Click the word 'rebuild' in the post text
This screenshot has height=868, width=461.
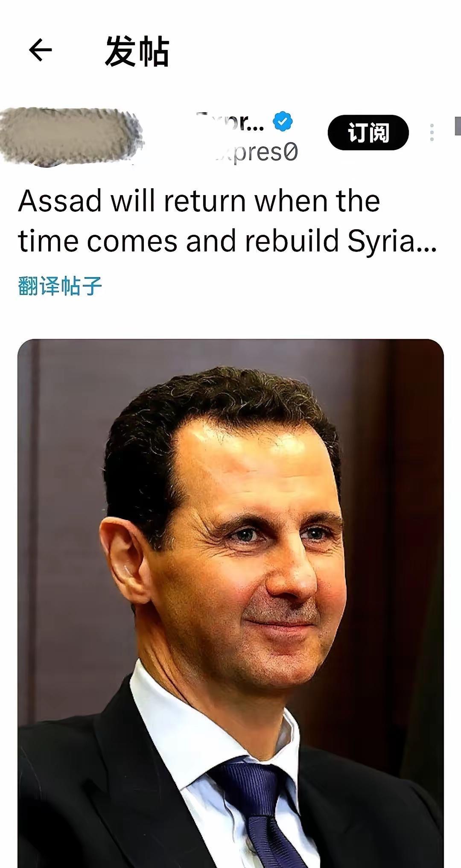click(x=292, y=241)
